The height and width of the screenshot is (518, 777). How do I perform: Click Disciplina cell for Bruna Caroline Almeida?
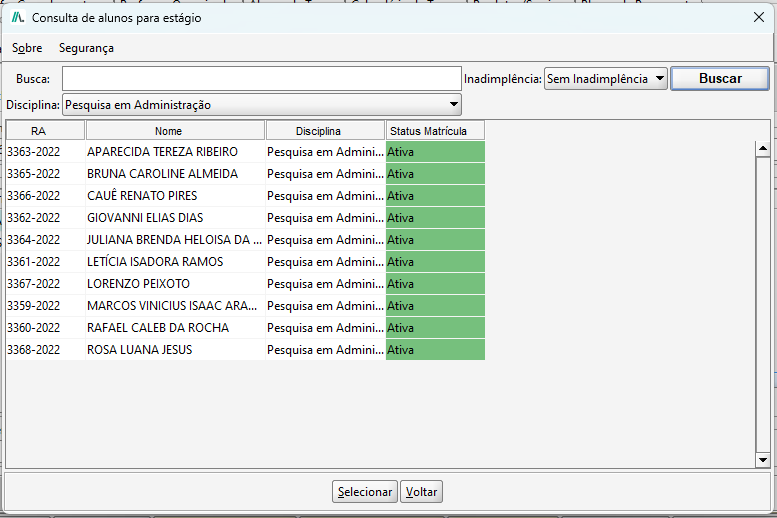pyautogui.click(x=325, y=174)
